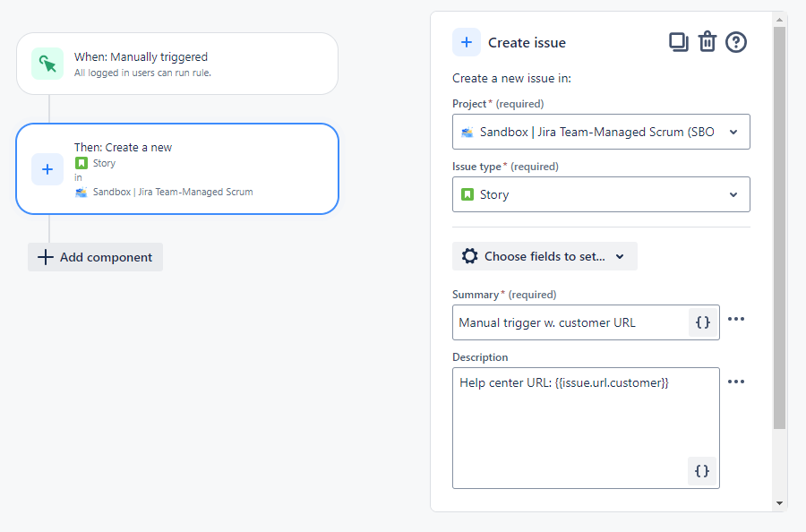The width and height of the screenshot is (806, 532).
Task: Click the gear icon on Choose fields button
Action: tap(469, 255)
